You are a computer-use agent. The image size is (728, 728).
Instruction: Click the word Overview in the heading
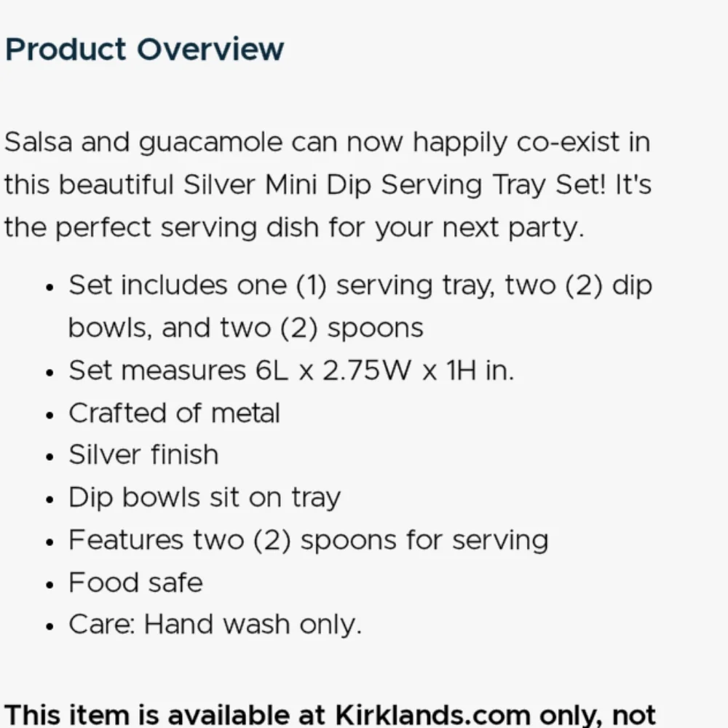pyautogui.click(x=210, y=50)
